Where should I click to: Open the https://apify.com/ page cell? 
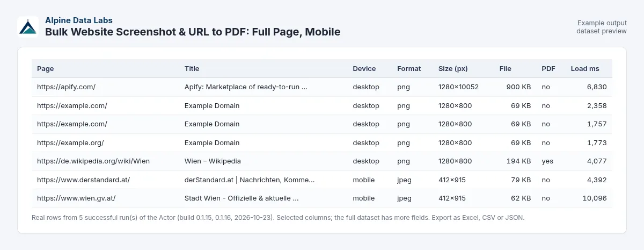[x=66, y=87]
